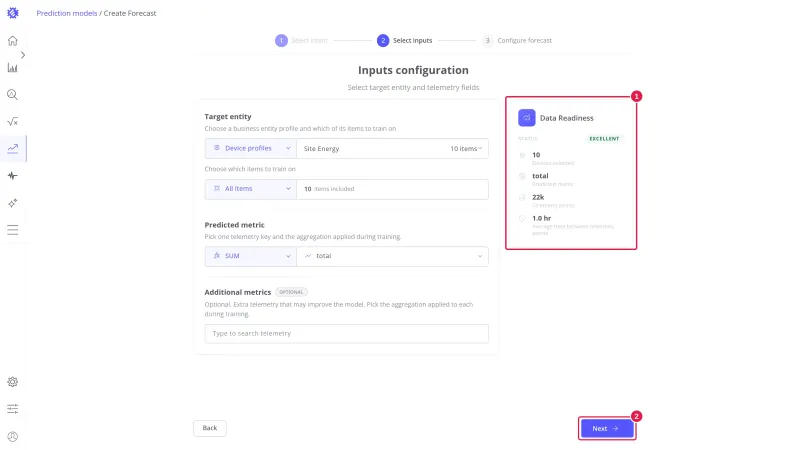Open the home icon in sidebar

point(13,41)
